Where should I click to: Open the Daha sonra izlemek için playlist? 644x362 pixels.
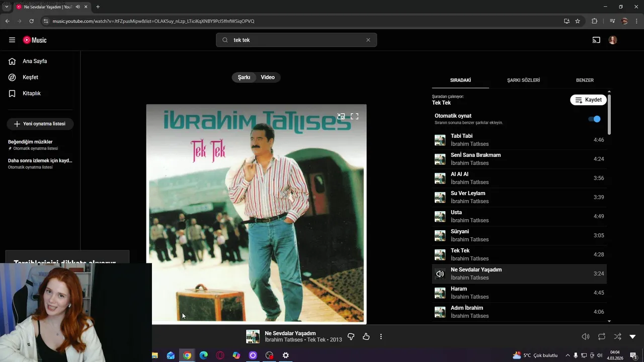click(40, 163)
